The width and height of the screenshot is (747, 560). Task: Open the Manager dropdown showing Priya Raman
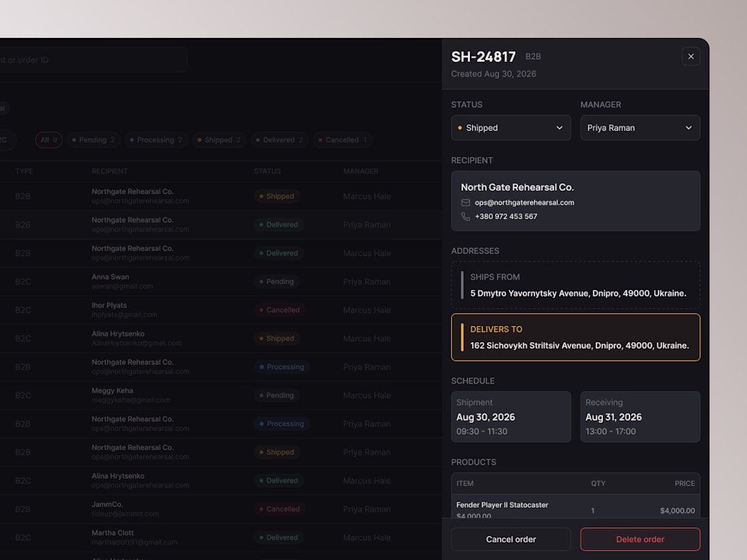(x=640, y=128)
